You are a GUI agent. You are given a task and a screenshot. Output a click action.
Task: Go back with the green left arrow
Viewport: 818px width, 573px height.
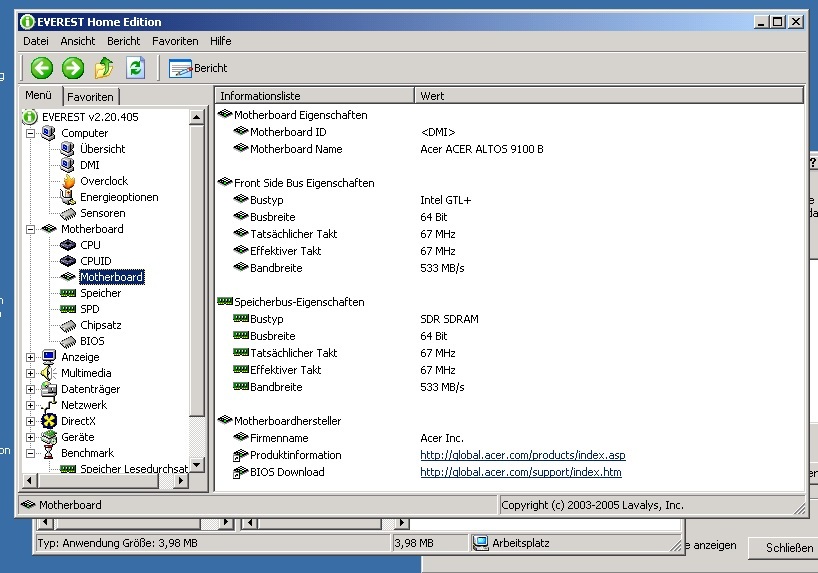42,68
